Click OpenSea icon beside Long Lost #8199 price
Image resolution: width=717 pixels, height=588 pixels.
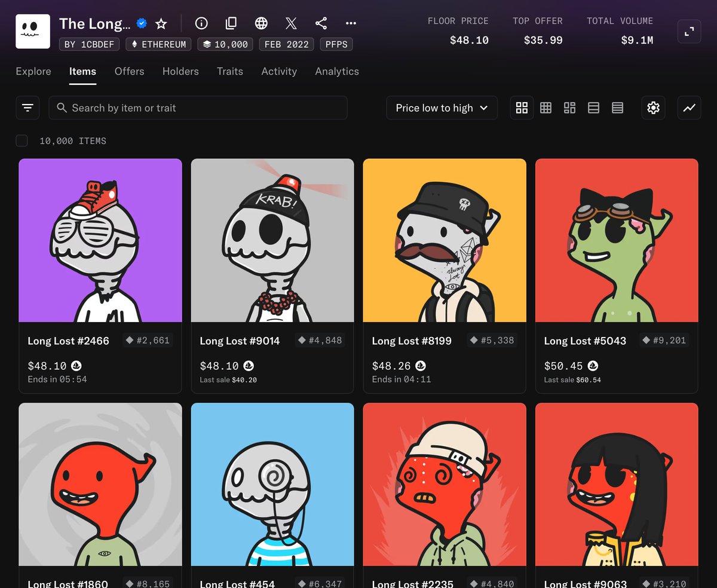click(x=421, y=366)
